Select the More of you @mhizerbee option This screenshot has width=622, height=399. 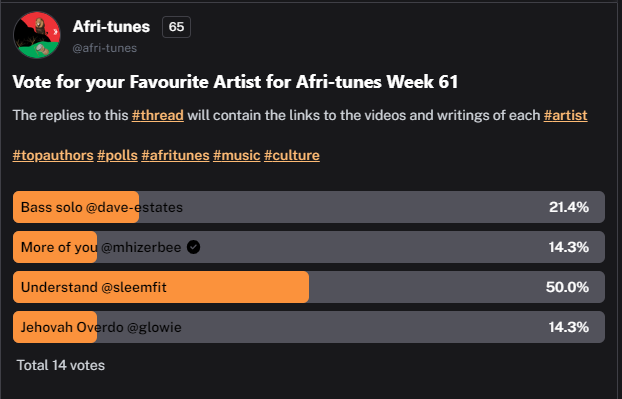point(309,247)
